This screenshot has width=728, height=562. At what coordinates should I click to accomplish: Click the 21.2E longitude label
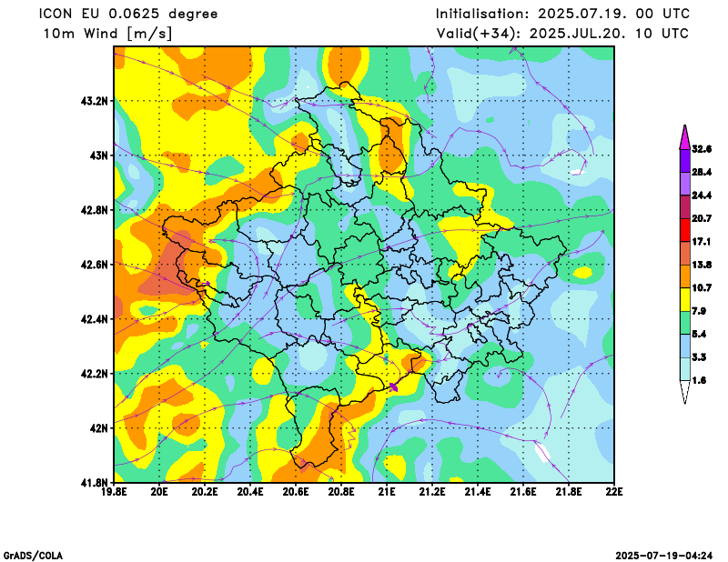pos(432,492)
